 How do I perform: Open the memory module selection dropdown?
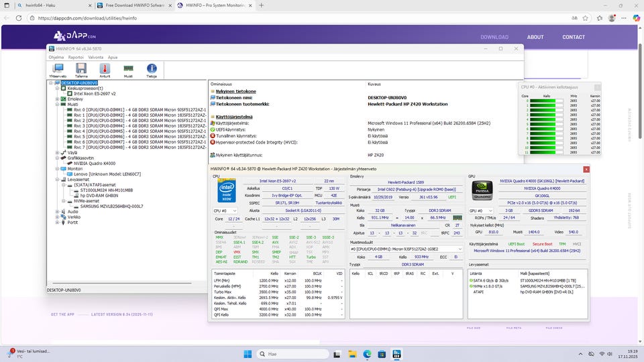[x=407, y=249]
